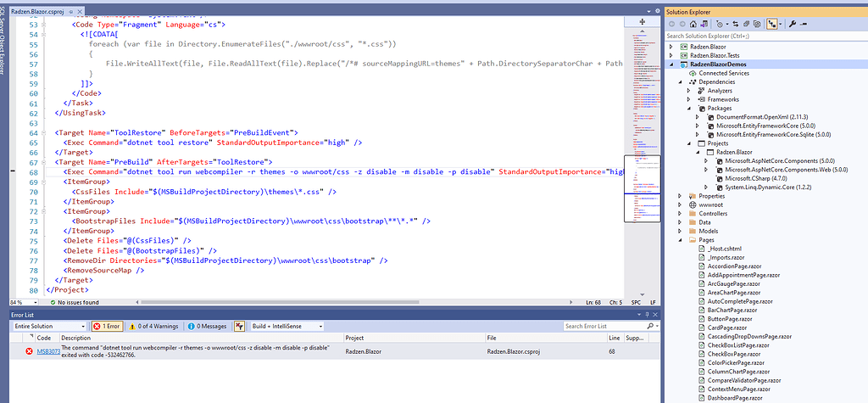Toggle the 0 of 4 Warnings filter

coord(154,327)
